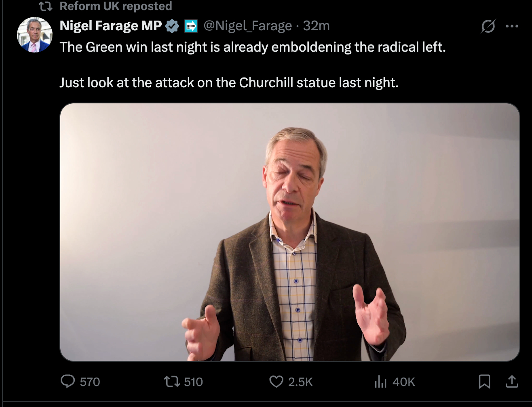Click the 32m post timestamp
Viewport: 532px width, 407px height.
(317, 26)
